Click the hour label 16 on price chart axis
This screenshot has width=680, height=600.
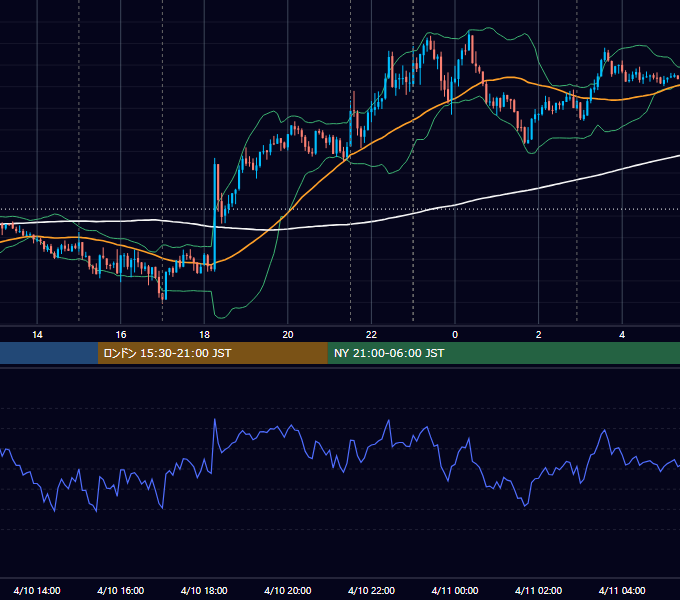[121, 335]
